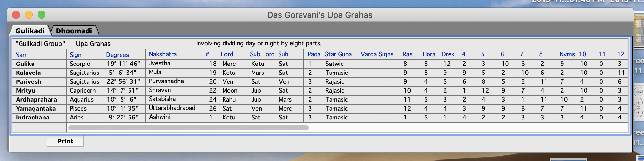The height and width of the screenshot is (161, 644).
Task: Click the Star Guna column header
Action: pyautogui.click(x=338, y=54)
